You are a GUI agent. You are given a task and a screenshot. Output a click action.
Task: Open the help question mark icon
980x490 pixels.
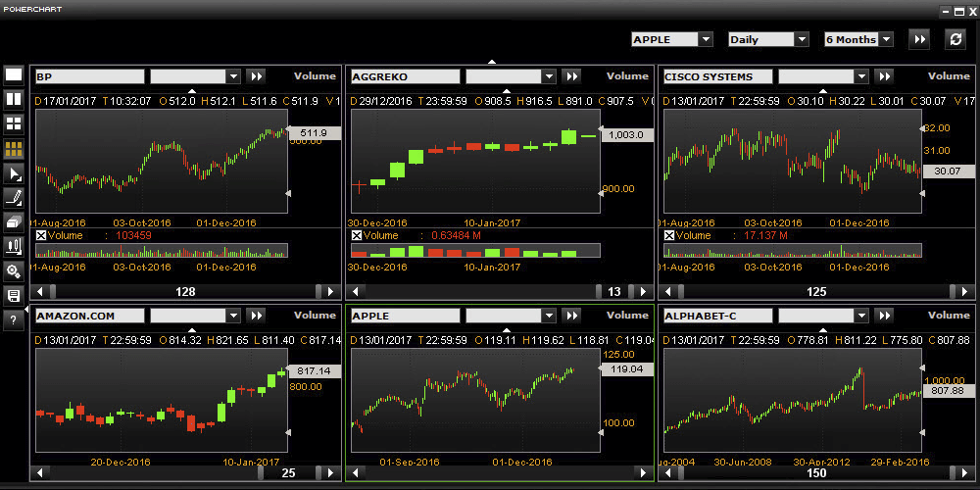click(14, 320)
